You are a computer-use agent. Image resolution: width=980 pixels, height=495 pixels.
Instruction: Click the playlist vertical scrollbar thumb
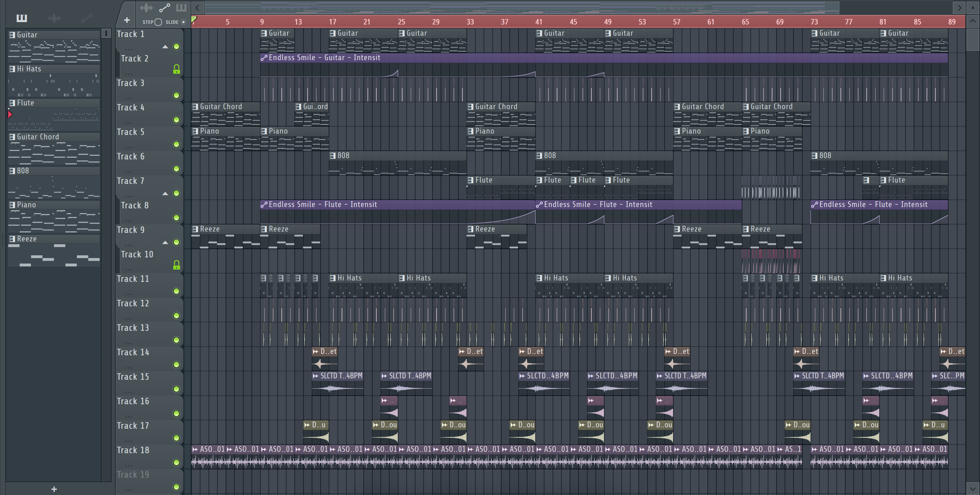click(x=973, y=39)
